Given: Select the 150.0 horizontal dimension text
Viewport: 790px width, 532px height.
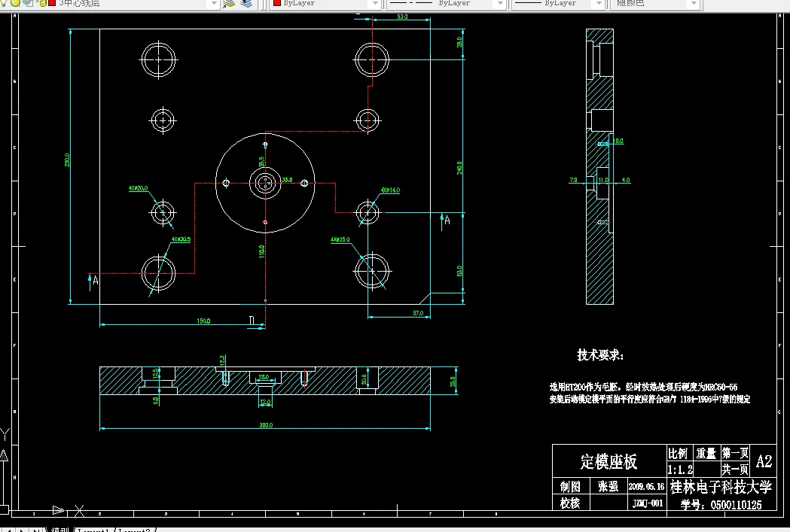Looking at the screenshot, I should click(x=203, y=321).
